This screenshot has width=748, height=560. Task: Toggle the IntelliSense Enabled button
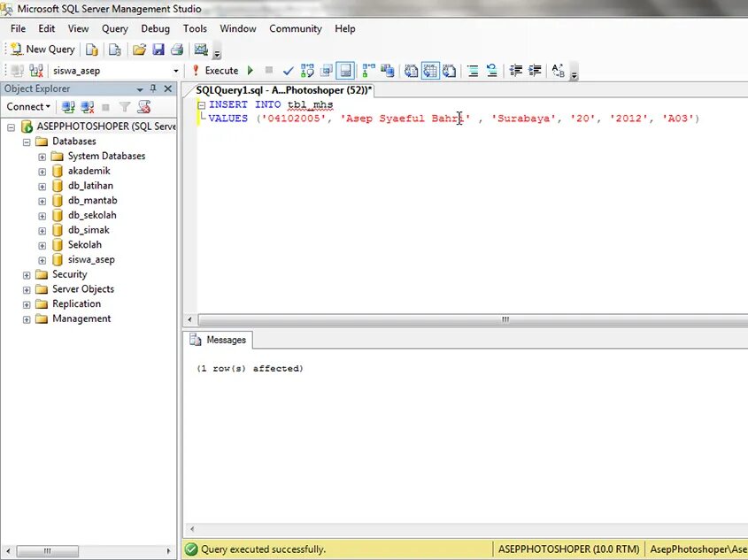point(345,71)
